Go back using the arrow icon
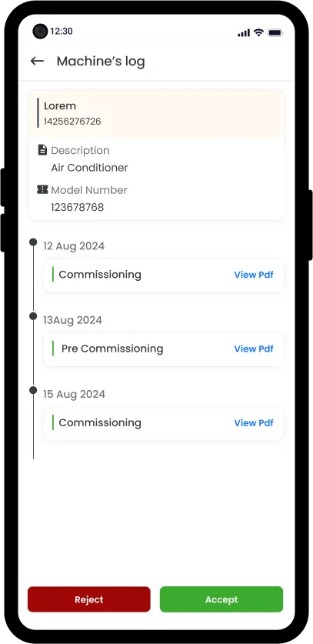 37,62
